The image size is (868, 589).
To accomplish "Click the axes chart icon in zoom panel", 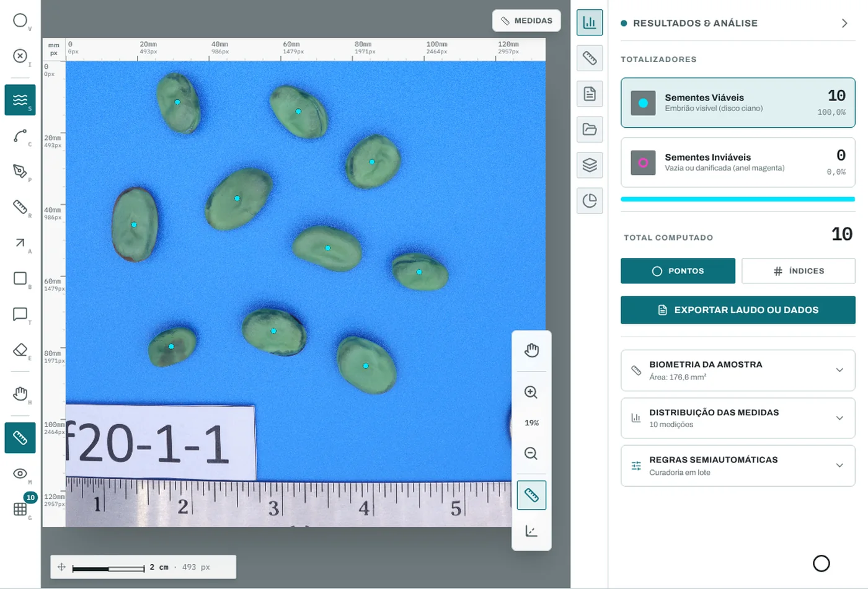I will tap(531, 531).
